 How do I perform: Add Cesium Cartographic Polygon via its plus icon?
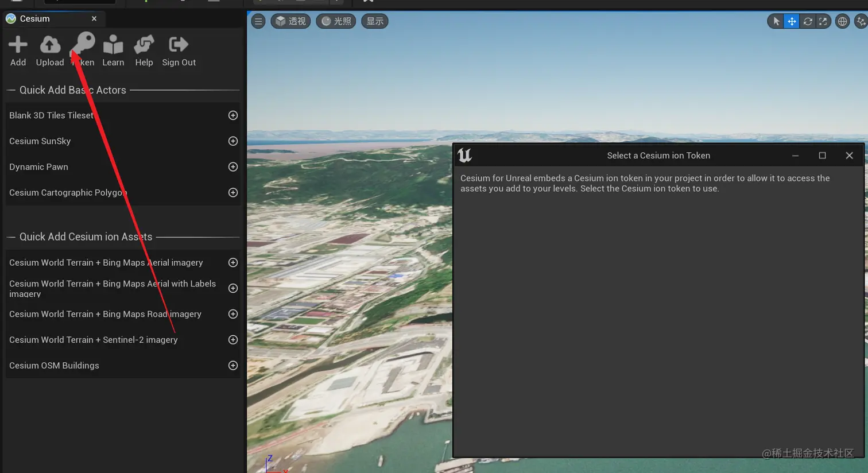[233, 193]
